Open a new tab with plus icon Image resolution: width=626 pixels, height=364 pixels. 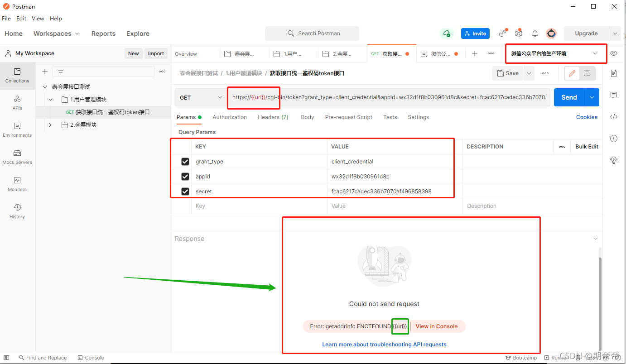[475, 53]
